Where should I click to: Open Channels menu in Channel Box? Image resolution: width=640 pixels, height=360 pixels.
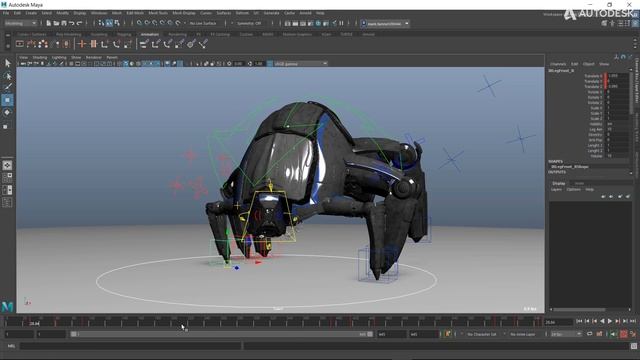tap(558, 64)
